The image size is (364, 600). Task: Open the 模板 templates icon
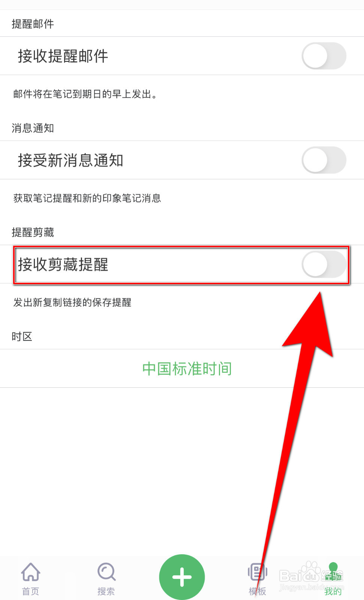click(257, 572)
